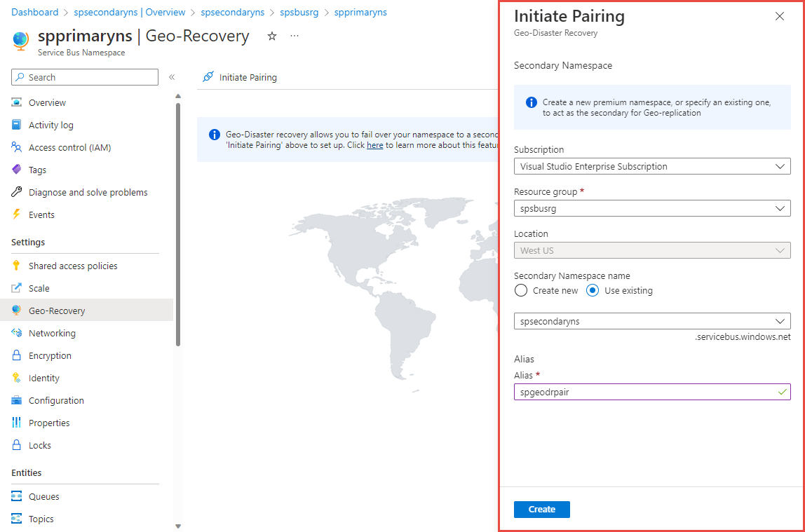Select the Shared access policies key icon
This screenshot has height=532, width=805.
click(17, 266)
